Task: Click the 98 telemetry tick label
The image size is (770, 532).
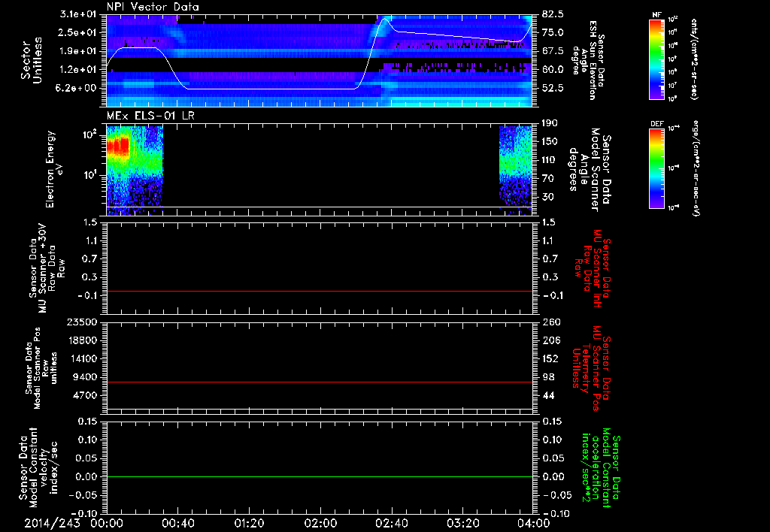Action: 548,377
